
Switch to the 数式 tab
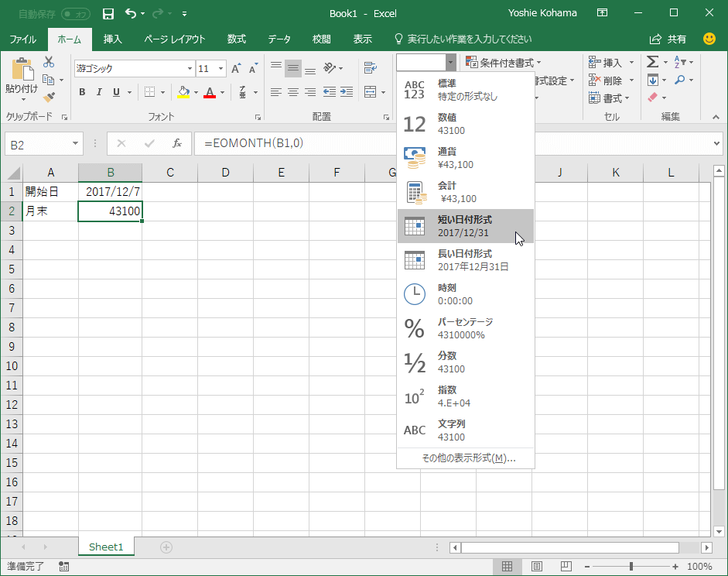[236, 39]
